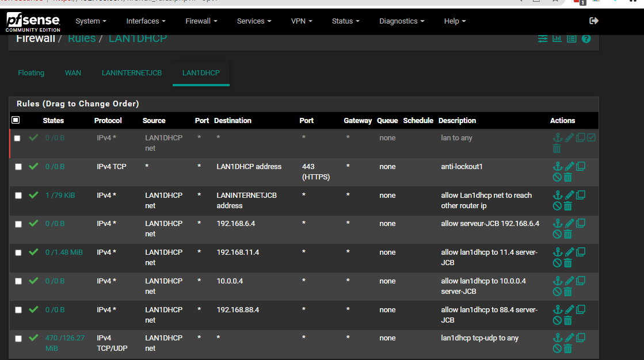Copy the 'lan1dhcp to 10.0.0.4' rule
The width and height of the screenshot is (644, 360).
(x=580, y=281)
